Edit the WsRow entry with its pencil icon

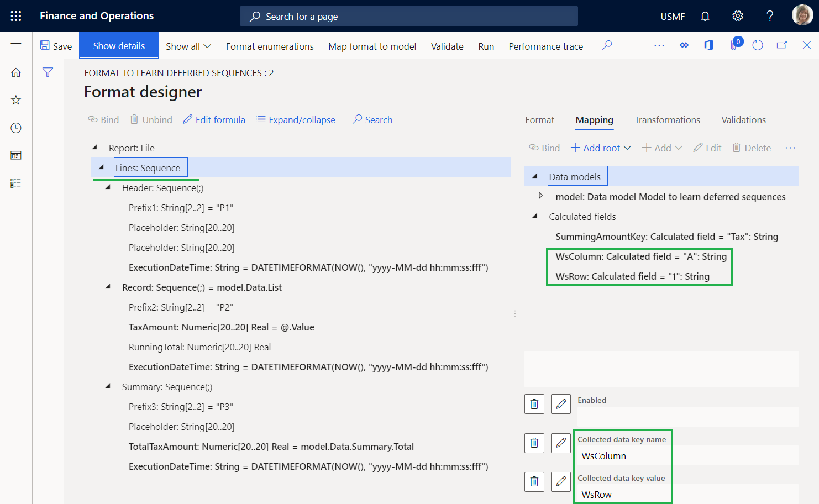coord(560,481)
